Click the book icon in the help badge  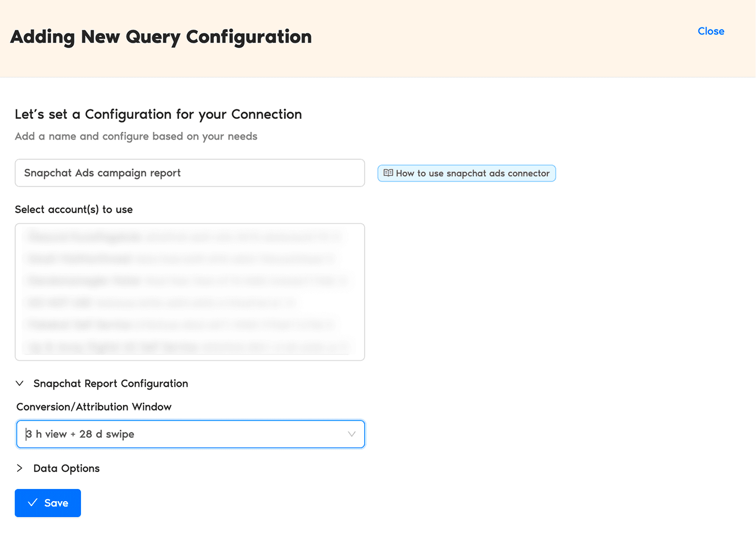388,173
